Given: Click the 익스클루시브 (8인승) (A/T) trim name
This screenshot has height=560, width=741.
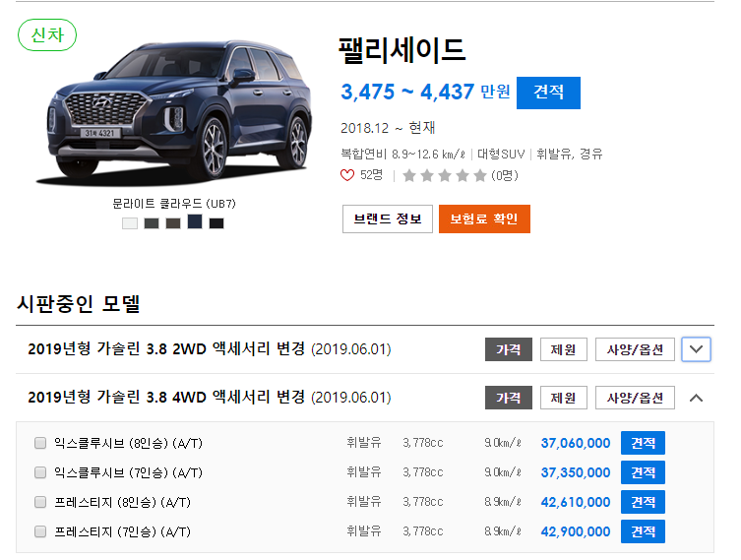Looking at the screenshot, I should coord(128,443).
